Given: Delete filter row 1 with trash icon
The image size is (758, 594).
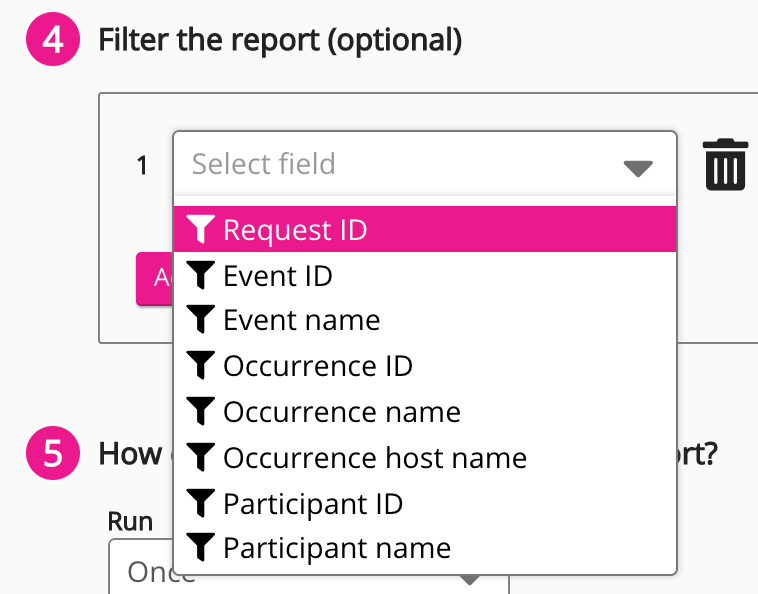Looking at the screenshot, I should click(725, 165).
